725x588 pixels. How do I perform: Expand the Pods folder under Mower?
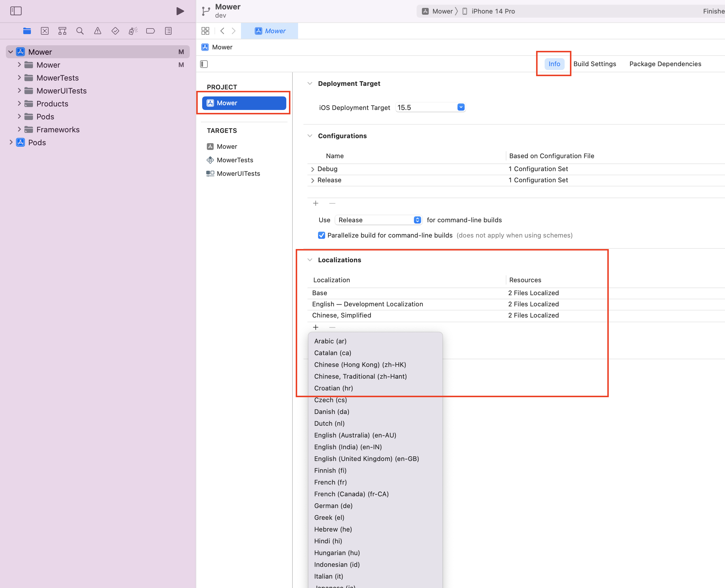(19, 116)
